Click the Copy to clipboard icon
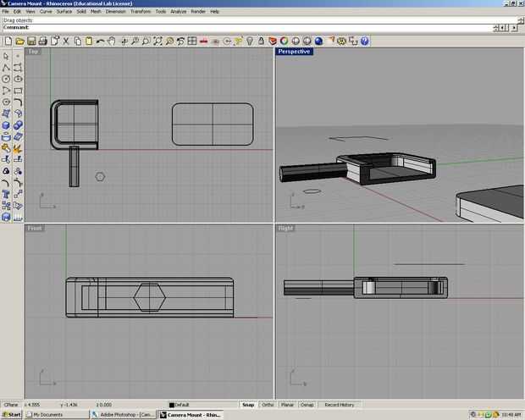 pos(78,41)
